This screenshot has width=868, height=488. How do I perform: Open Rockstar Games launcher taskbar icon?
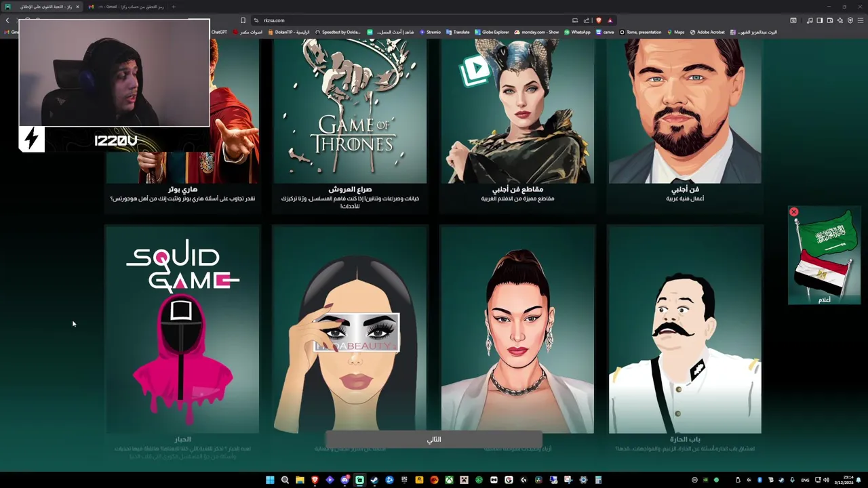(419, 480)
